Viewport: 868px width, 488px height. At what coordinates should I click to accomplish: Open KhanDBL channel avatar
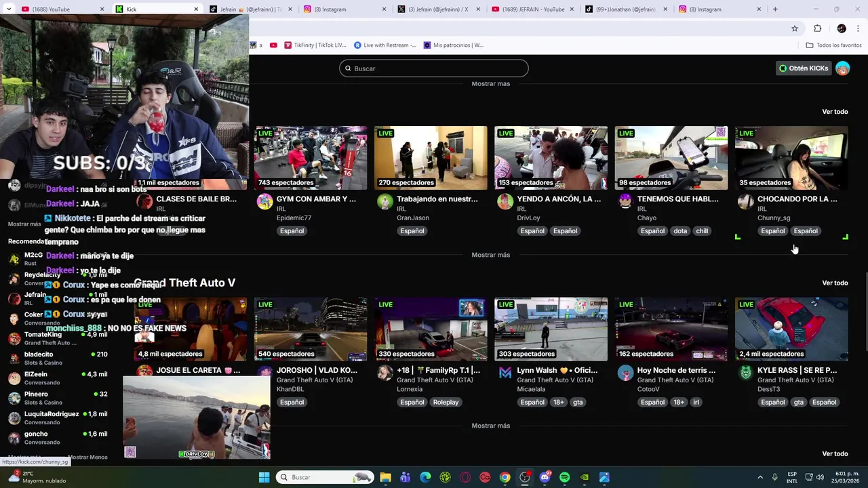264,373
